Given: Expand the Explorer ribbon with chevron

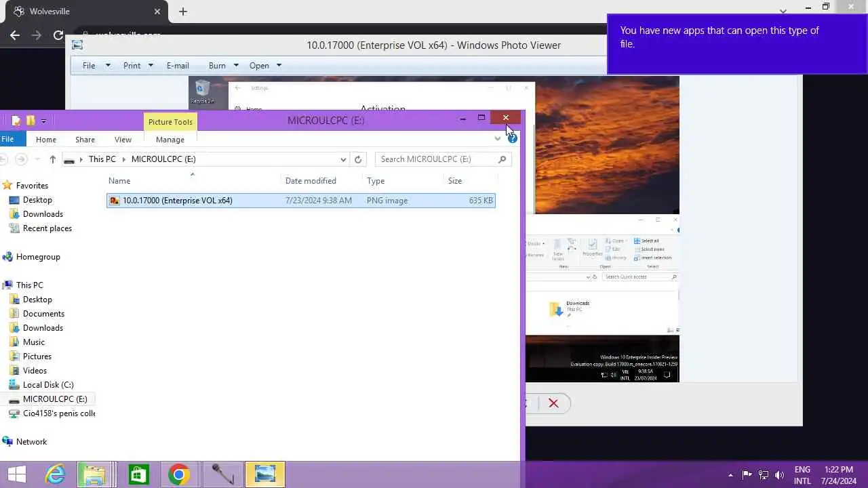Looking at the screenshot, I should pyautogui.click(x=498, y=139).
